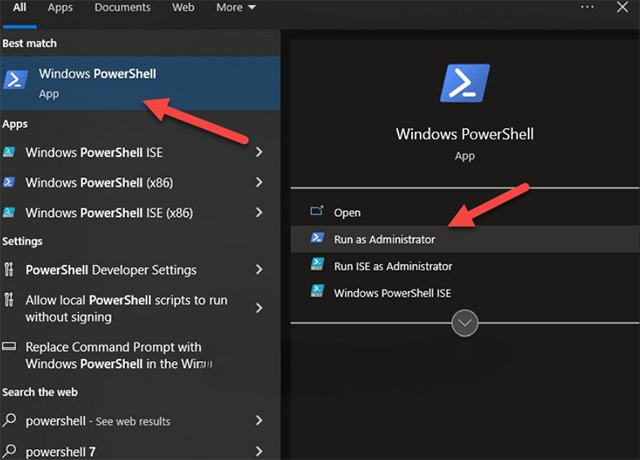Click the Replace Command Prompt setting icon

coord(9,347)
